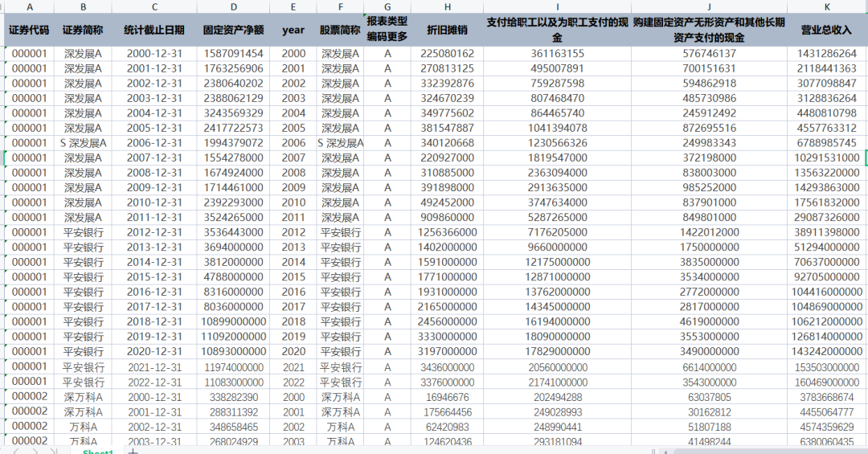The height and width of the screenshot is (454, 868).
Task: Select date cell 2012-12-31
Action: tap(154, 232)
